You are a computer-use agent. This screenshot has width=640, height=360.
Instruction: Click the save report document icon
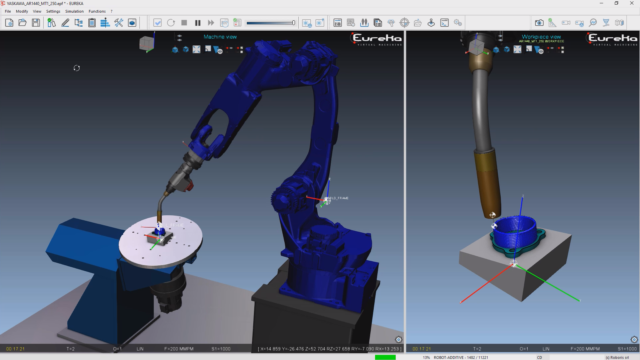(x=378, y=23)
